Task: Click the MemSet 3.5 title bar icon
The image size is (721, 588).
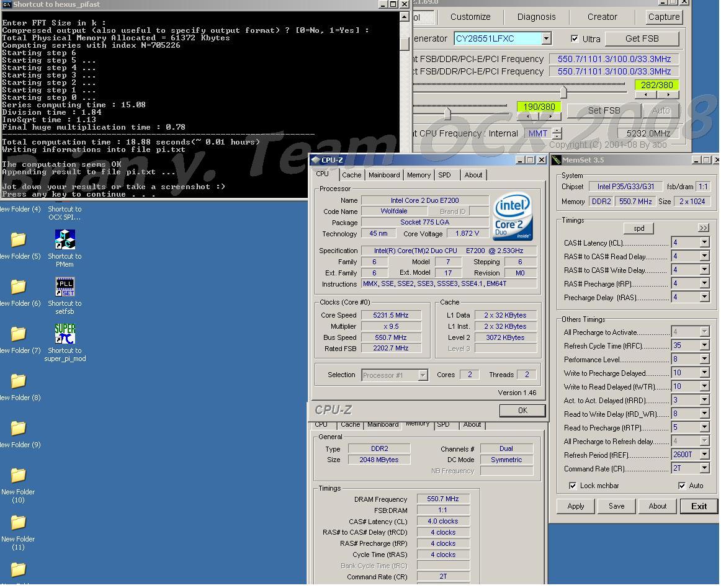Action: (557, 160)
